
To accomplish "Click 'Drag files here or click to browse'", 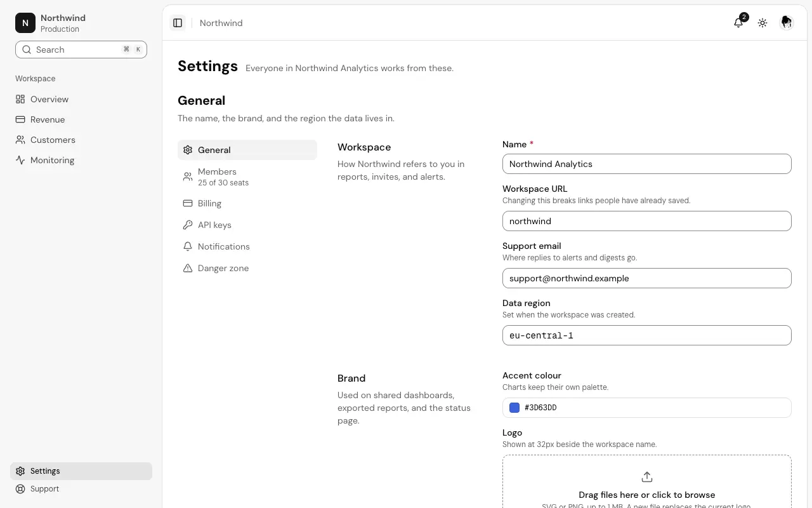I will 647,495.
